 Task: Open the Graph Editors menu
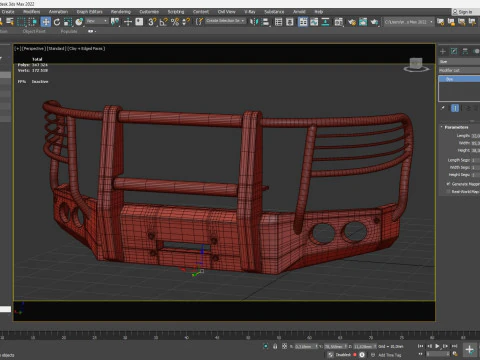[89, 12]
